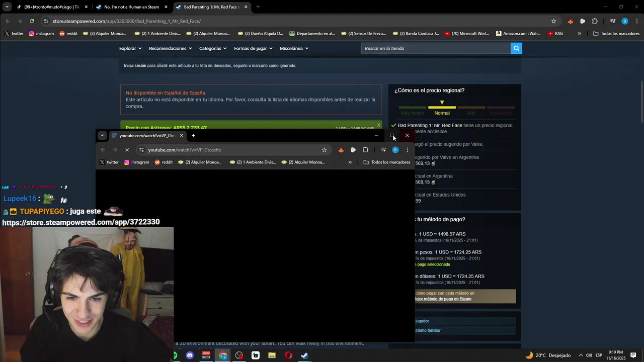The image size is (644, 362).
Task: Open Todos los marcadores folder in back window
Action: point(616,34)
